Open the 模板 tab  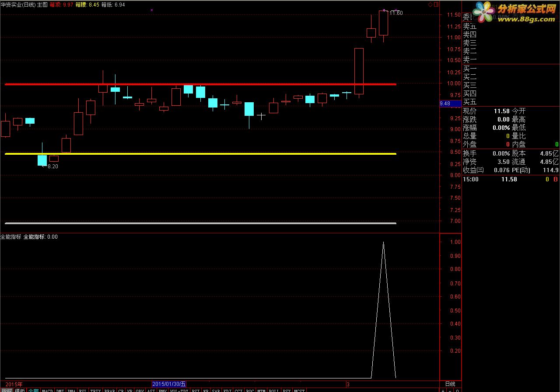[20, 390]
